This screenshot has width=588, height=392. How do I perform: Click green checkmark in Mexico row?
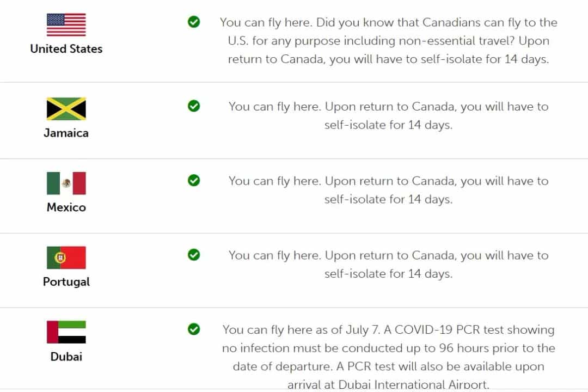coord(194,180)
